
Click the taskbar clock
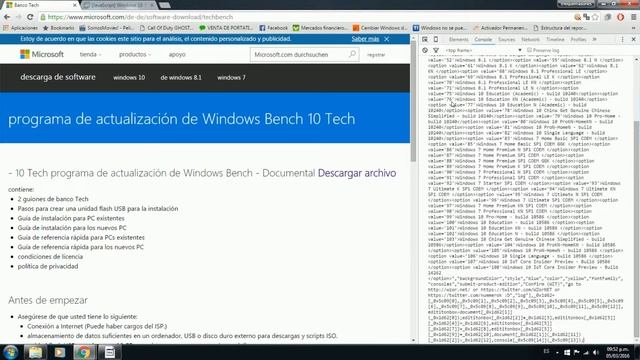pos(618,352)
